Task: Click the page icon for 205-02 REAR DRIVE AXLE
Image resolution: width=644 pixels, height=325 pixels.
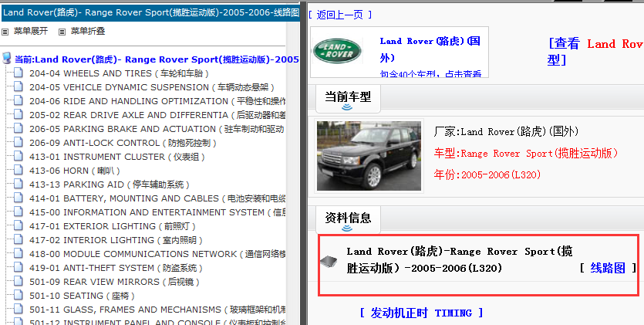Action: (x=18, y=114)
